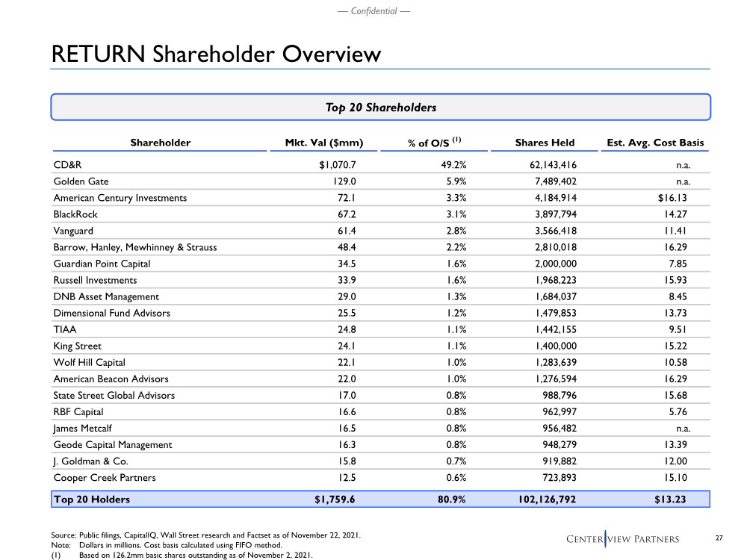Select 'State Street Global Advisors'
This screenshot has width=747, height=560.
coord(114,395)
